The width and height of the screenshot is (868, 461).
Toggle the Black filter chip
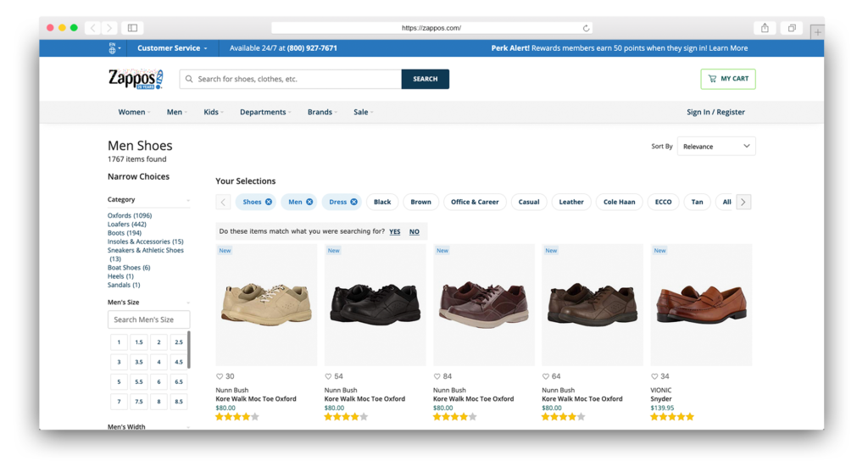382,202
